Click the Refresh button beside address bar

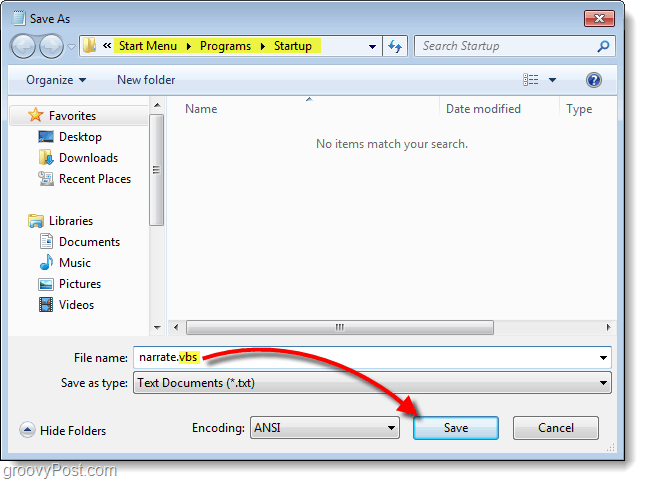click(395, 46)
